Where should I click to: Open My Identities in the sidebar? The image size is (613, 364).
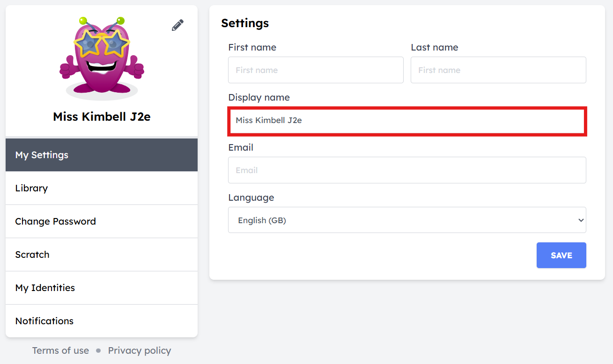(x=102, y=288)
